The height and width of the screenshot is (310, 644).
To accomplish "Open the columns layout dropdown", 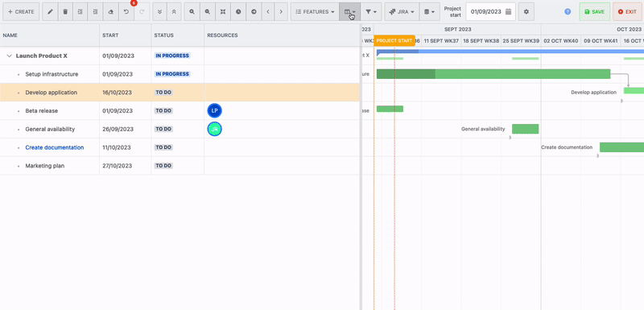I will coord(350,12).
